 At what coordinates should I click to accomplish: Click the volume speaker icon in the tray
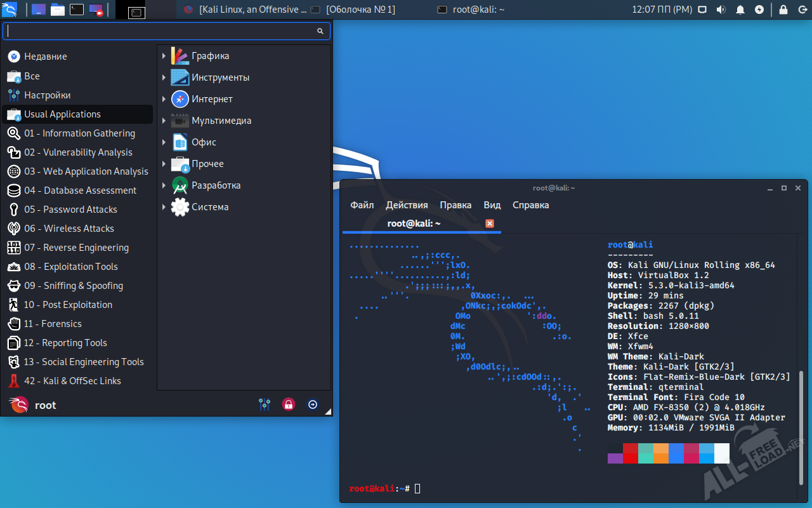pyautogui.click(x=721, y=10)
